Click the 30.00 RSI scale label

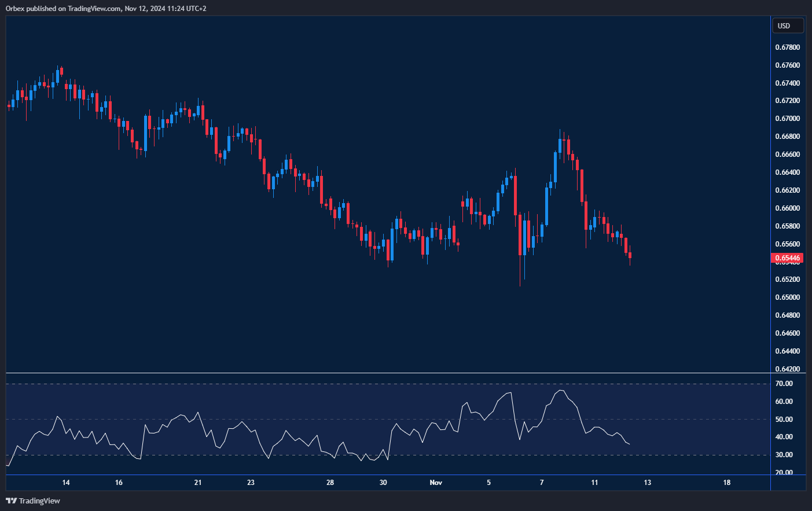click(x=784, y=455)
